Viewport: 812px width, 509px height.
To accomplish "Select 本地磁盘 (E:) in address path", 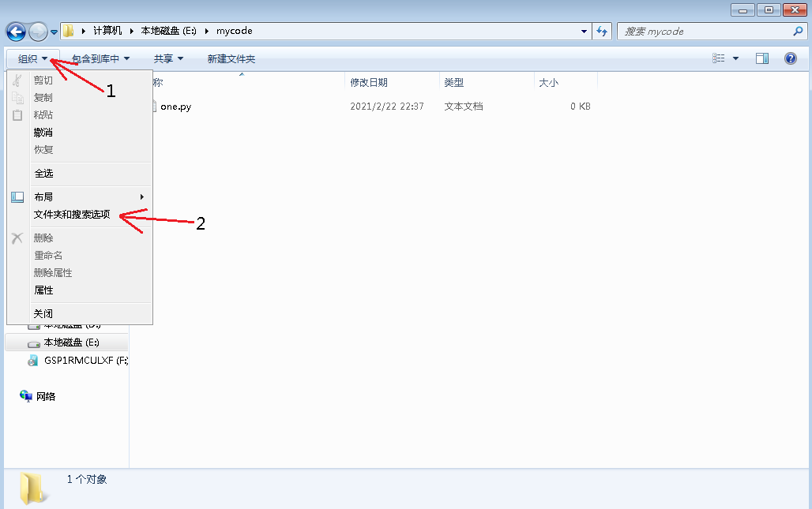I will [168, 31].
